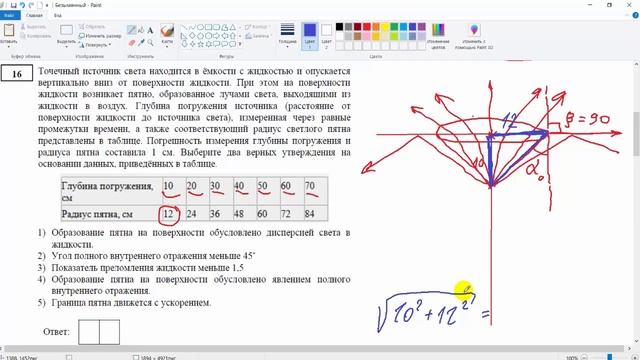The width and height of the screenshot is (640, 360).
Task: Click the ribbon minimize chevron beside Help
Action: [628, 16]
